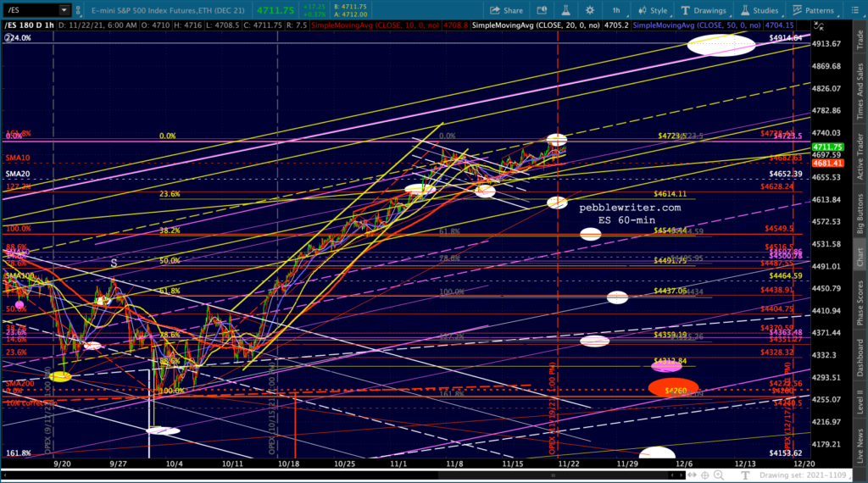Open the Studies menu
The height and width of the screenshot is (483, 868).
[x=759, y=10]
